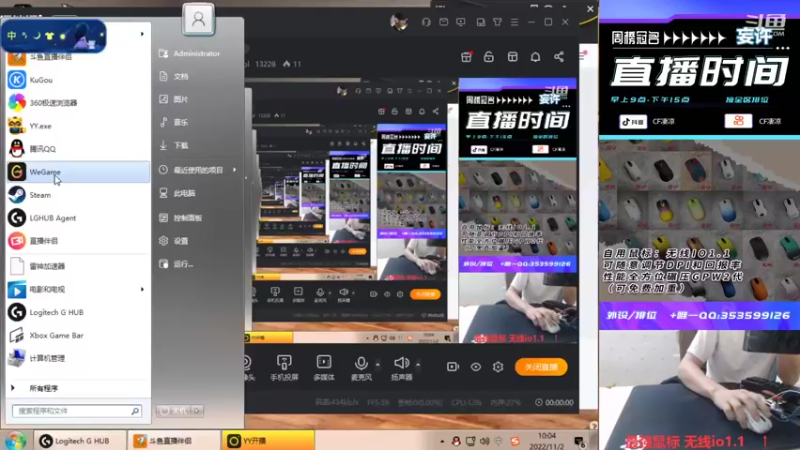Open 图片 pictures from start menu
Screen dimensions: 800x450
coord(174,99)
